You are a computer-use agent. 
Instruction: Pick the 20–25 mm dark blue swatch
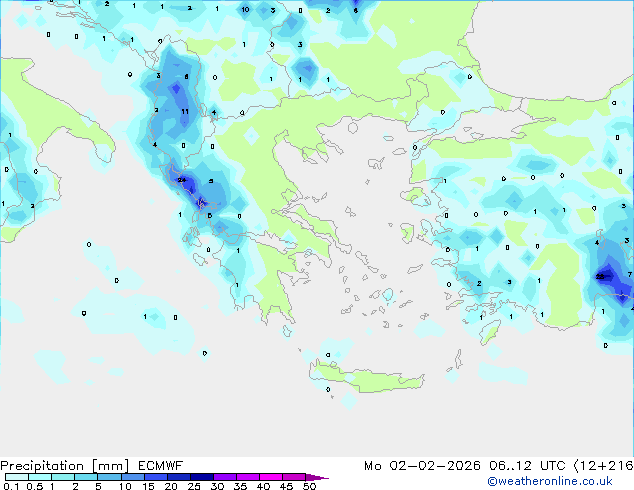coord(178,477)
